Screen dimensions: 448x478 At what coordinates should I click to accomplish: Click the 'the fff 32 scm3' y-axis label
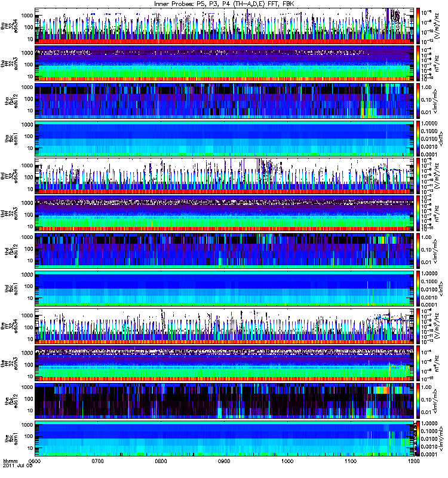(10, 363)
